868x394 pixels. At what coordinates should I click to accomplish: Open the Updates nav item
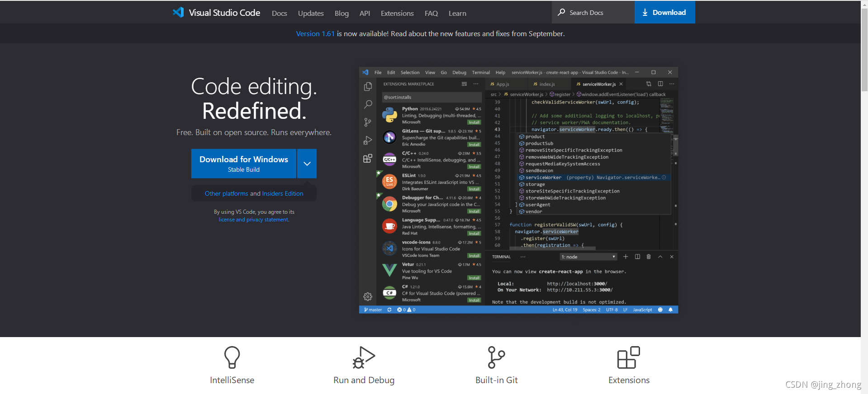(311, 14)
